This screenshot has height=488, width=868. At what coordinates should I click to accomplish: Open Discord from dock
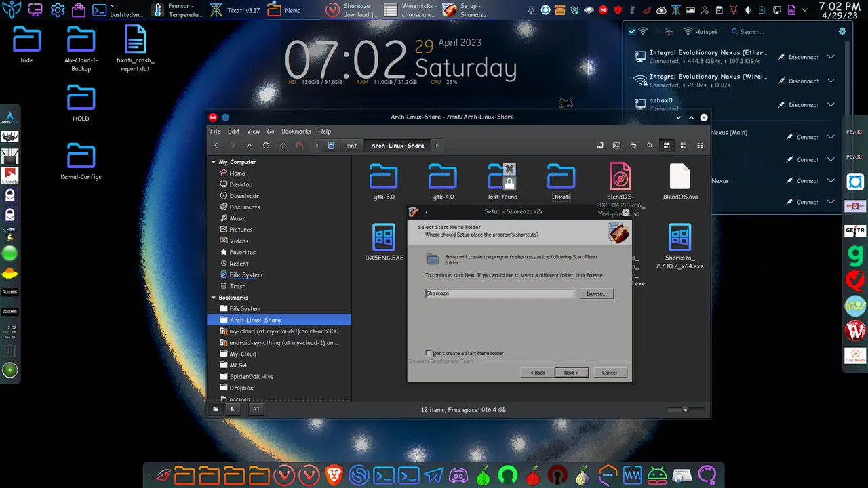click(x=458, y=476)
